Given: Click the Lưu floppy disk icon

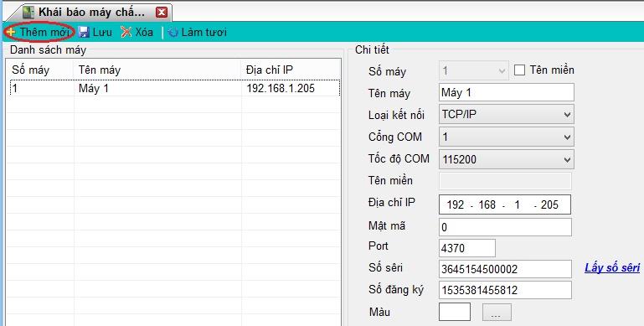Looking at the screenshot, I should (84, 32).
